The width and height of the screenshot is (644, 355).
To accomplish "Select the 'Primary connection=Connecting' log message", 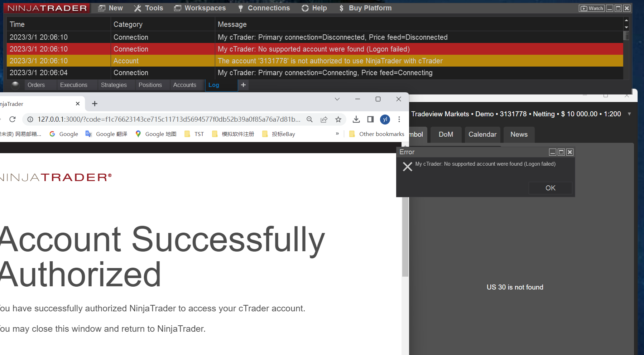I will pos(325,73).
